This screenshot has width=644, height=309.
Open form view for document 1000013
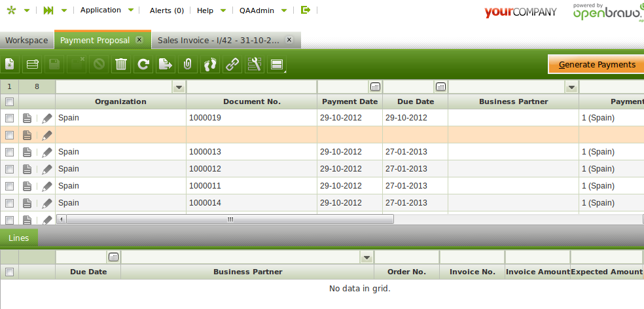(x=27, y=152)
